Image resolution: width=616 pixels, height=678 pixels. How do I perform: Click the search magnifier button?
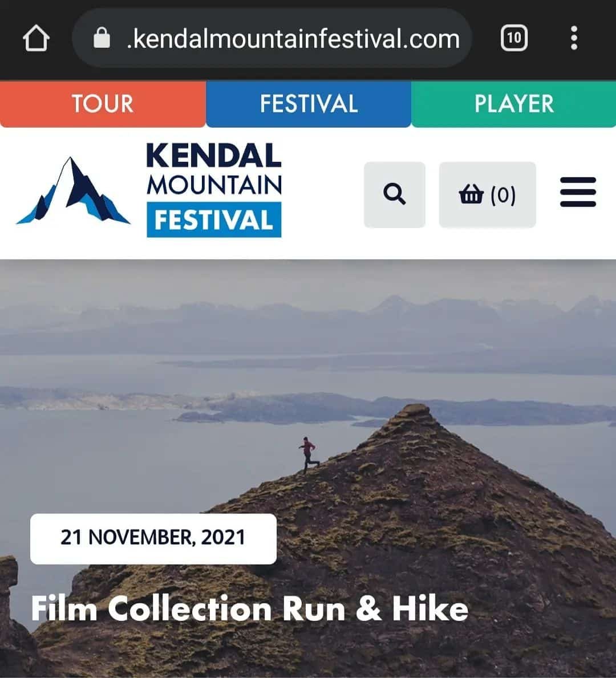(395, 194)
